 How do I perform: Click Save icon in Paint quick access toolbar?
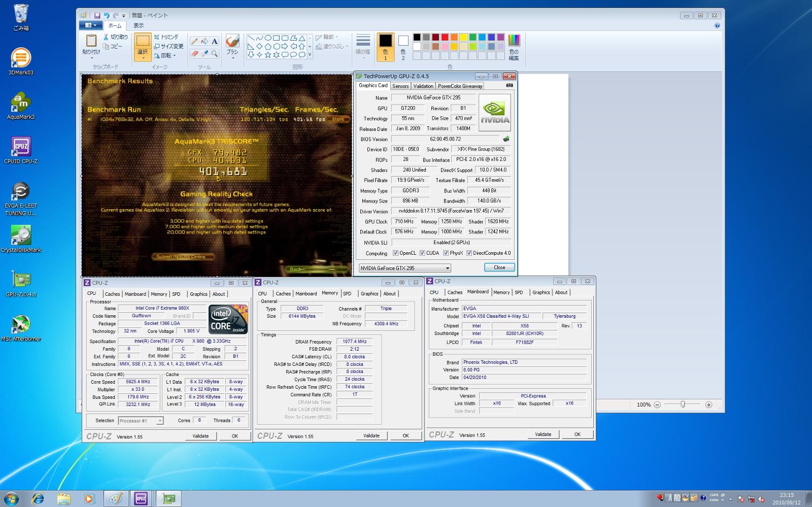pos(97,15)
